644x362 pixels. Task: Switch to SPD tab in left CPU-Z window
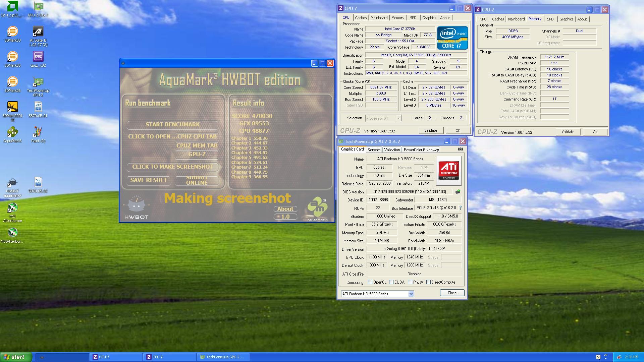click(413, 18)
